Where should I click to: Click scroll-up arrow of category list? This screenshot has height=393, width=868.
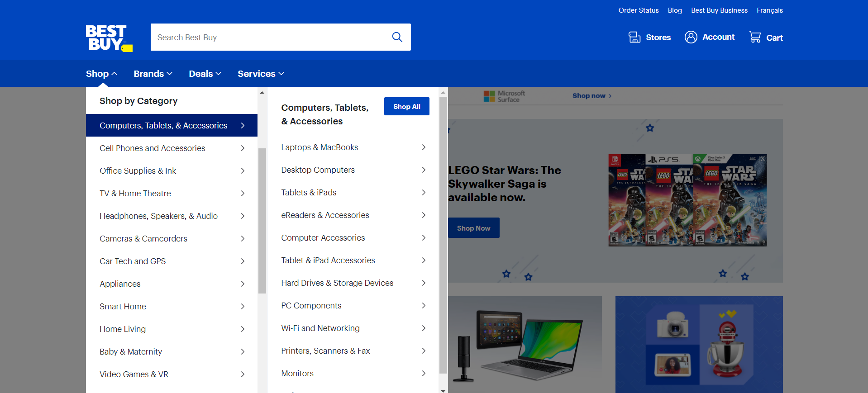tap(262, 93)
